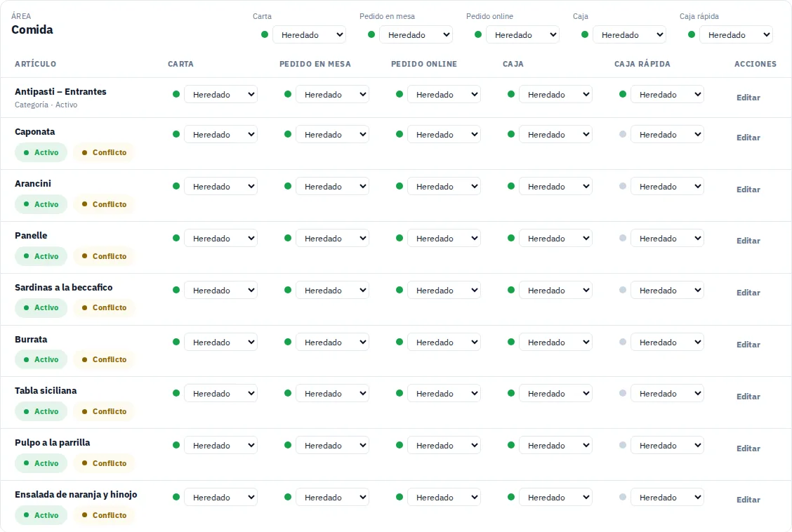Open the Comida area Caja dropdown

pos(629,35)
